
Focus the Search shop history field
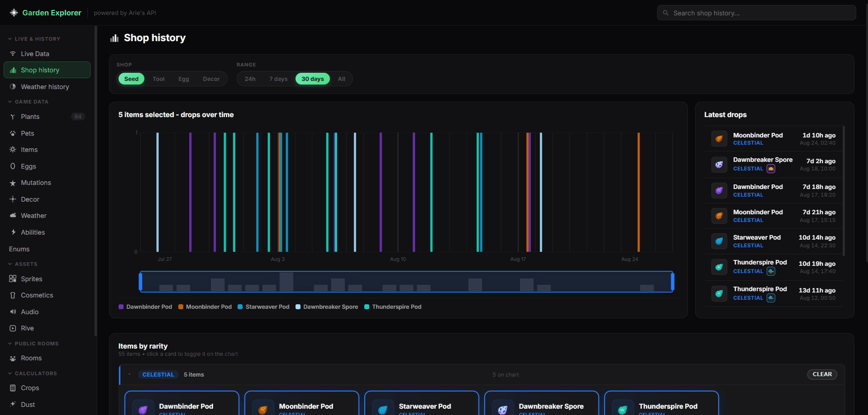(756, 13)
